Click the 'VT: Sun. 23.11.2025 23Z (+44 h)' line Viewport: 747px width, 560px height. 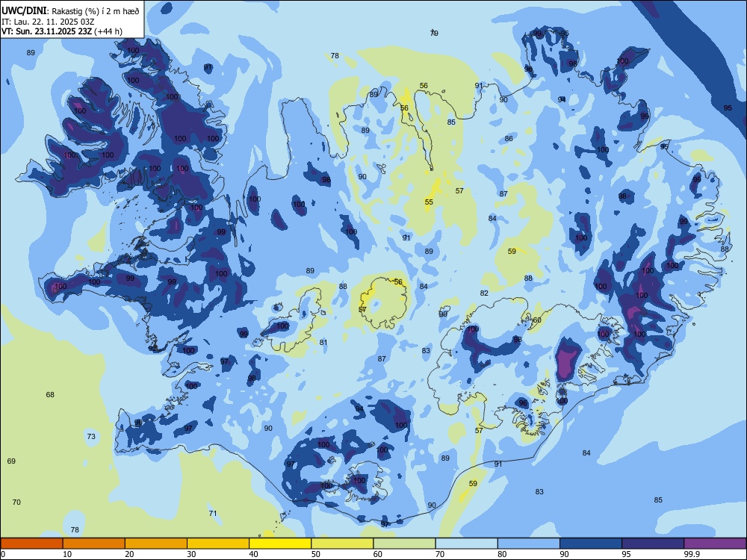(61, 31)
